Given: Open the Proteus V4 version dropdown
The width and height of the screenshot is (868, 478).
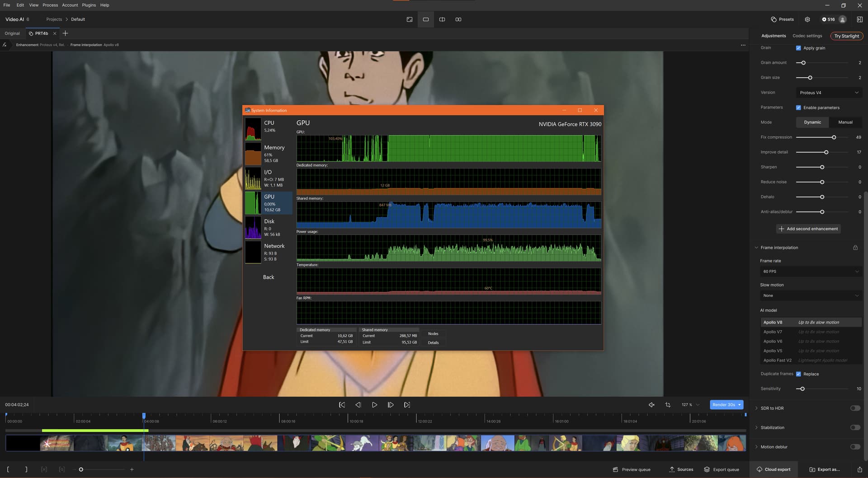Looking at the screenshot, I should pyautogui.click(x=829, y=93).
